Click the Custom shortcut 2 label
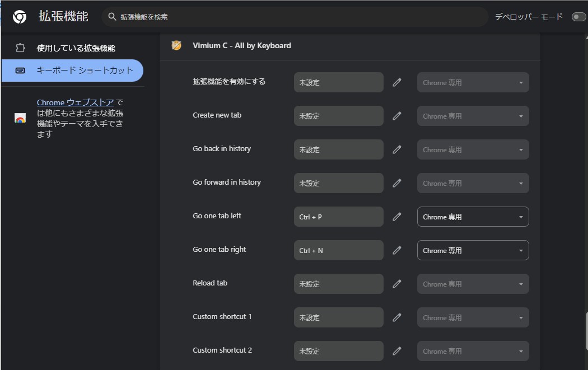588x370 pixels. tap(222, 350)
